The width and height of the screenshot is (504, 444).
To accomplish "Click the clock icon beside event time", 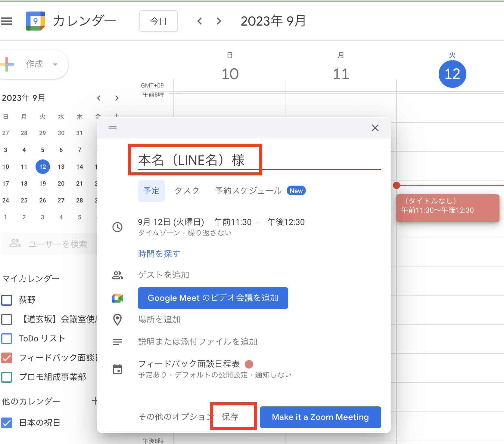I will click(x=117, y=227).
